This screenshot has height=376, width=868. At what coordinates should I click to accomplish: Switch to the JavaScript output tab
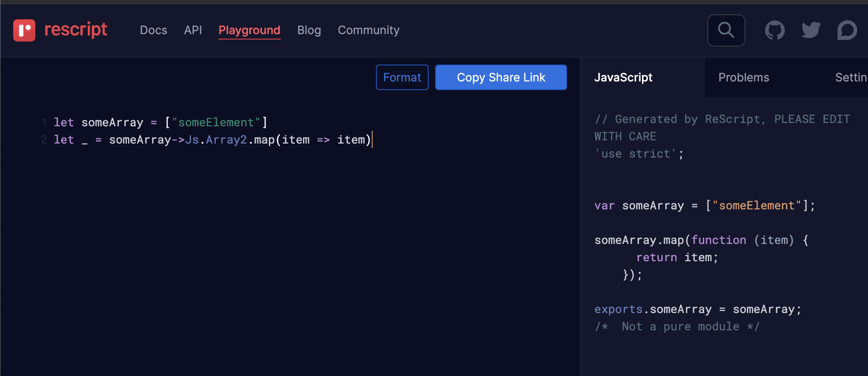tap(623, 77)
